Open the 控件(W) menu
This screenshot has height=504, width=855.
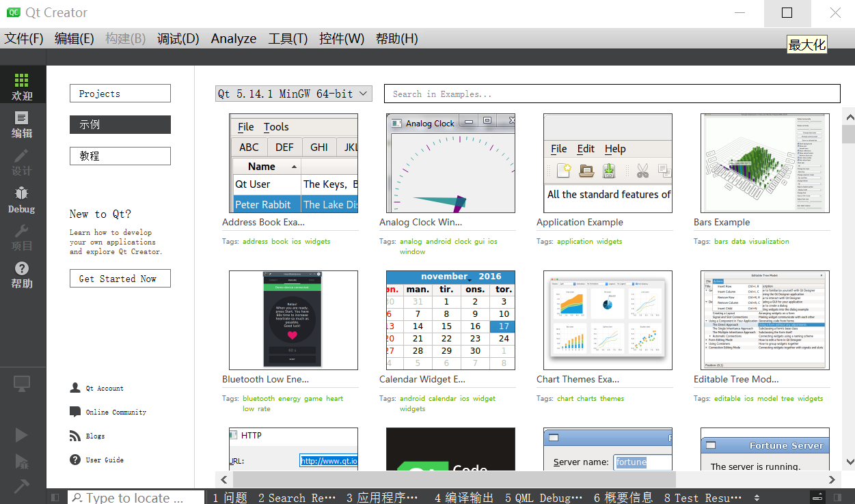pyautogui.click(x=342, y=39)
